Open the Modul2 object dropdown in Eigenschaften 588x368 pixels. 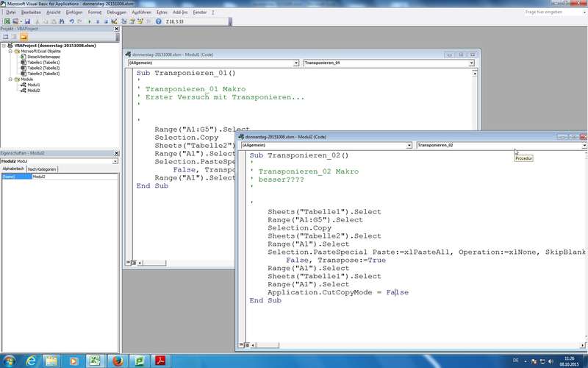[x=115, y=160]
